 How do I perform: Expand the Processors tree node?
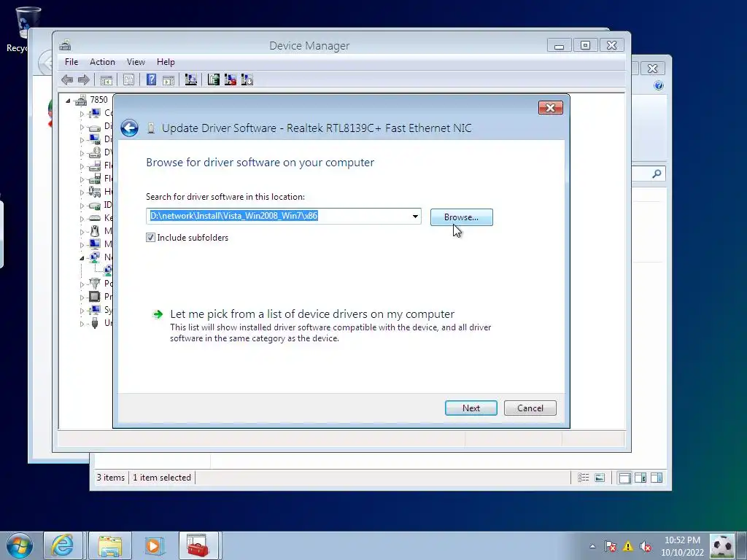(82, 297)
